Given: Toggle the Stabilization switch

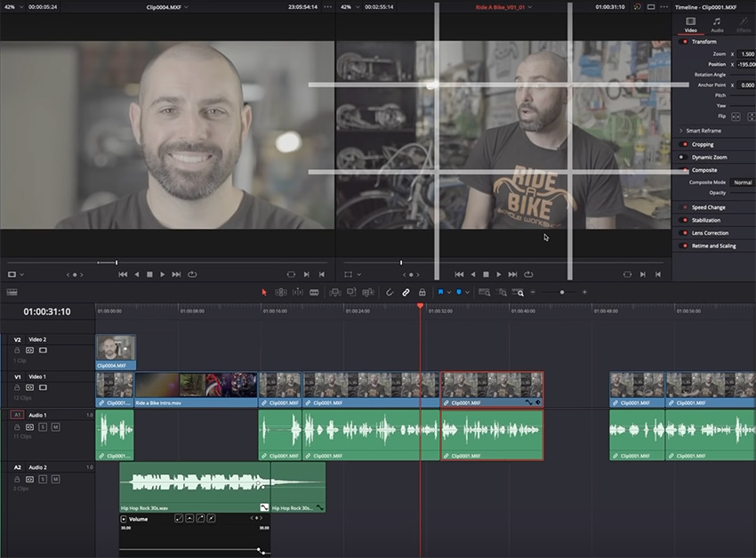Looking at the screenshot, I should point(683,220).
